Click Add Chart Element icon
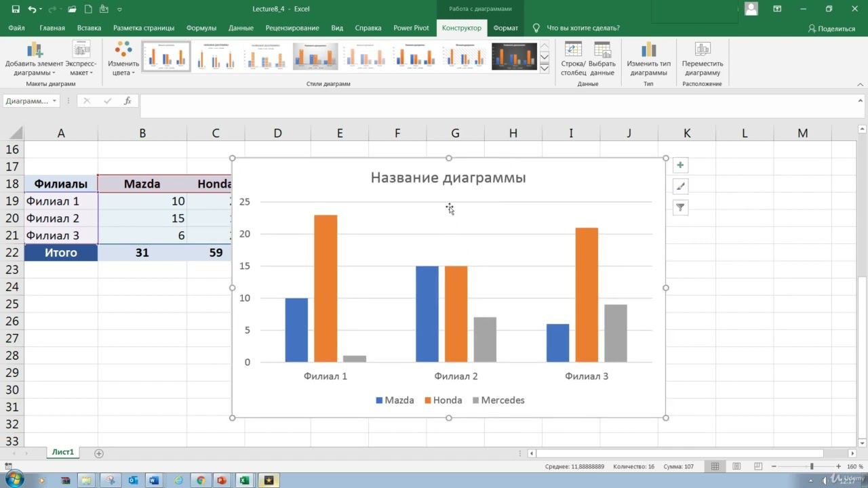Screen dimensions: 868x488 pyautogui.click(x=35, y=49)
